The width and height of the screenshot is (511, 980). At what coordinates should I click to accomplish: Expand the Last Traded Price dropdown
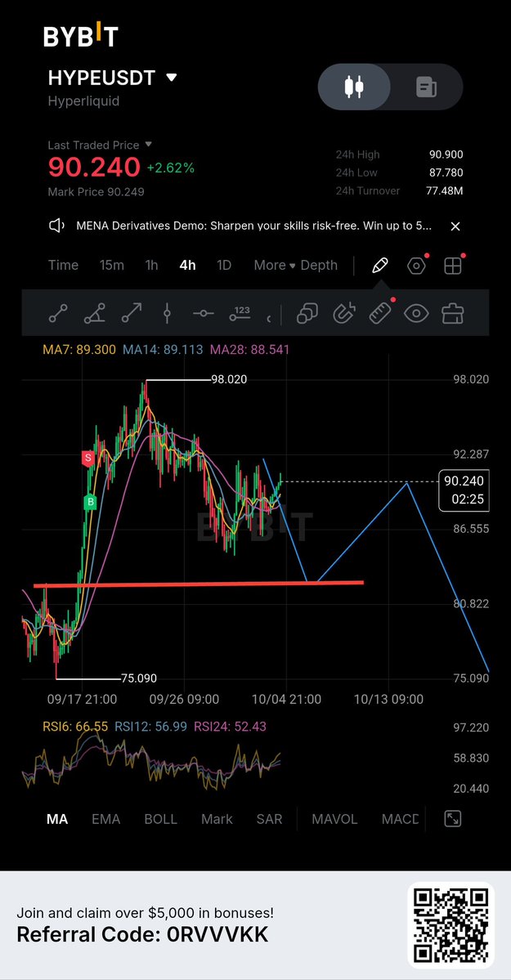[149, 145]
